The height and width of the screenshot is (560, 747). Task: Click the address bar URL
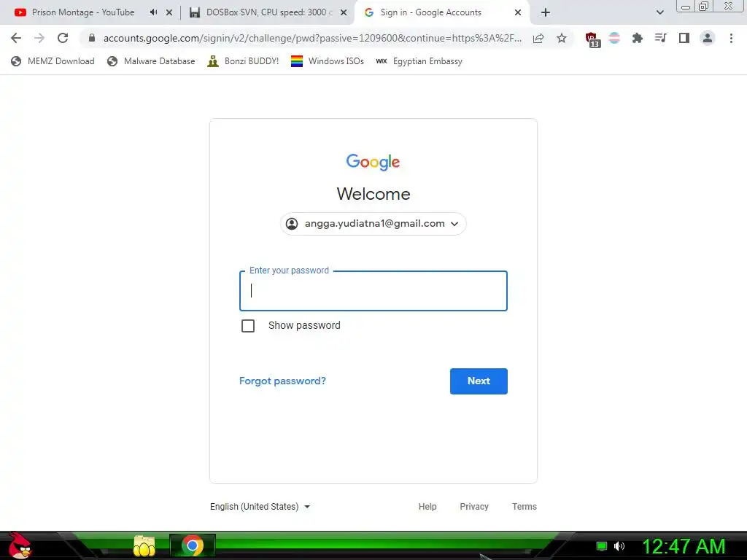[x=312, y=38]
